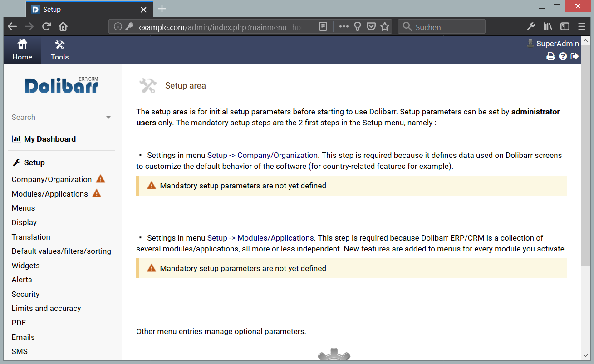Open the wrench developer tools icon
This screenshot has width=594, height=364.
click(x=531, y=26)
